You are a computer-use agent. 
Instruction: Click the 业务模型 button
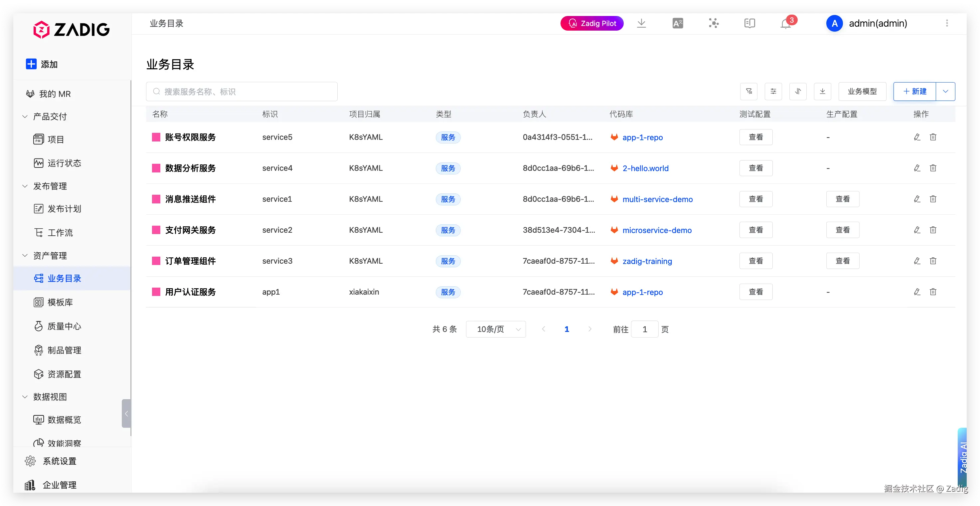tap(862, 91)
